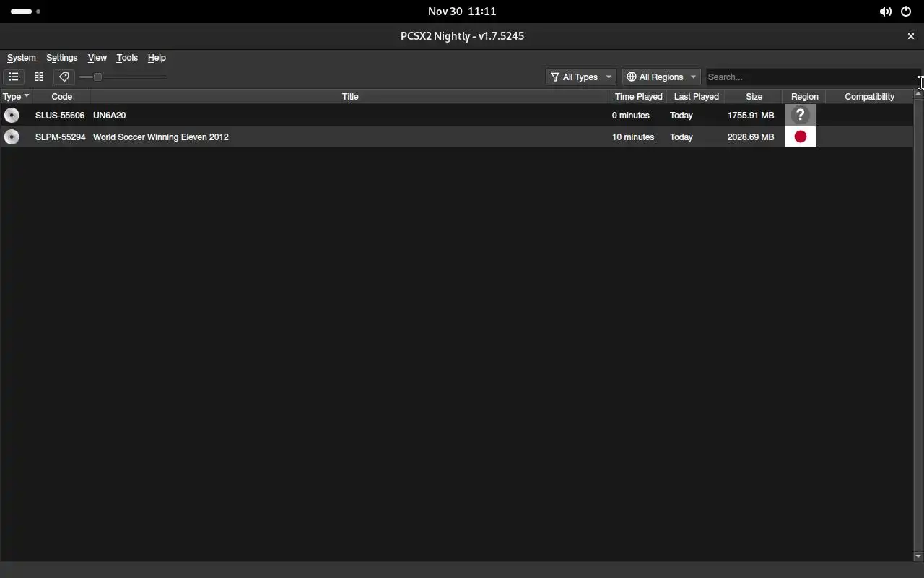Click the disc icon for SLPM-55294
The image size is (924, 578).
12,137
